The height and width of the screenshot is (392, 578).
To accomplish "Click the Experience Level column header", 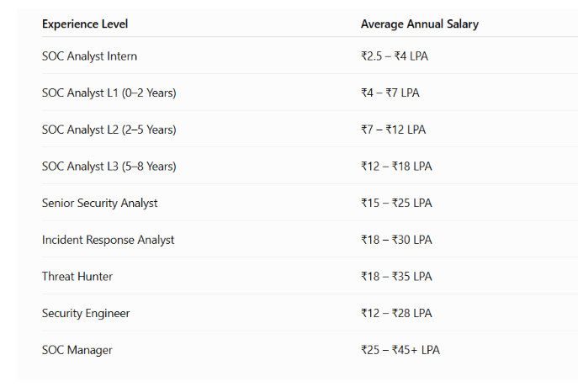I will (x=85, y=24).
